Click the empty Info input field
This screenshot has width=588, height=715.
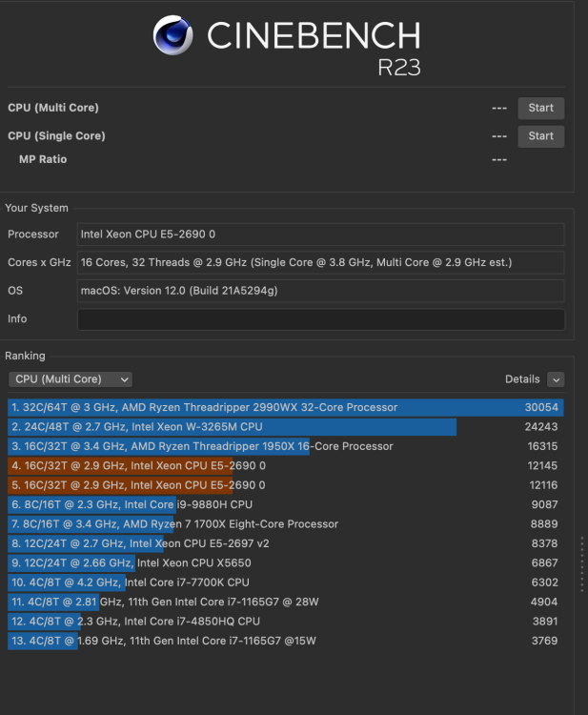(x=321, y=319)
